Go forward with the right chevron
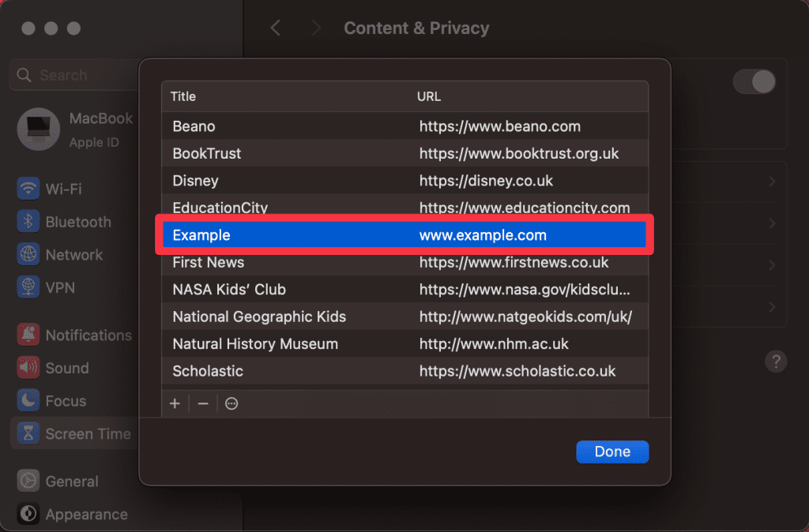This screenshot has width=809, height=532. [316, 28]
